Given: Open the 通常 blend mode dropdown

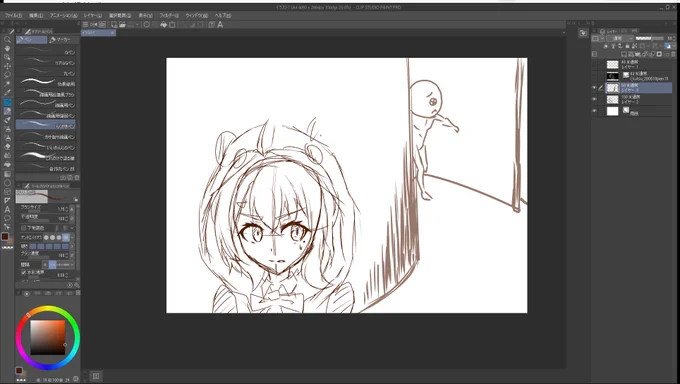Looking at the screenshot, I should click(620, 39).
